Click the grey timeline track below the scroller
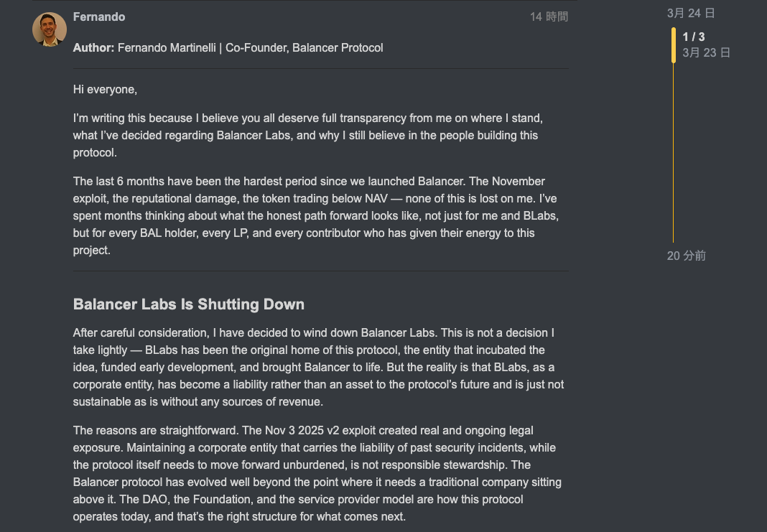This screenshot has height=532, width=767. tap(674, 158)
